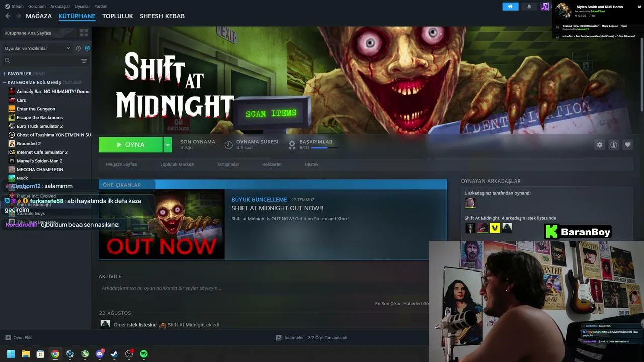644x362 pixels.
Task: Open the dropdown arrow beside OYNA
Action: click(168, 145)
